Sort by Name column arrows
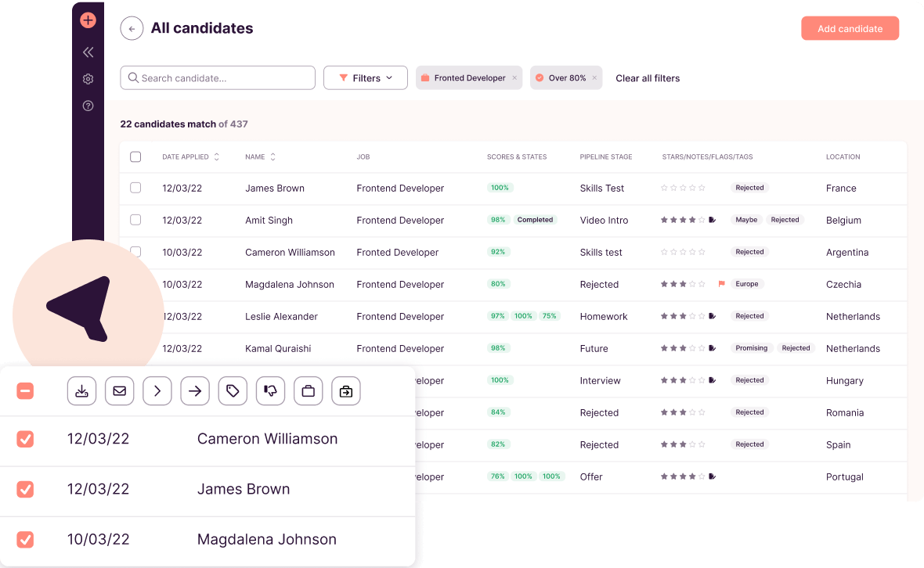This screenshot has height=568, width=924. tap(273, 156)
